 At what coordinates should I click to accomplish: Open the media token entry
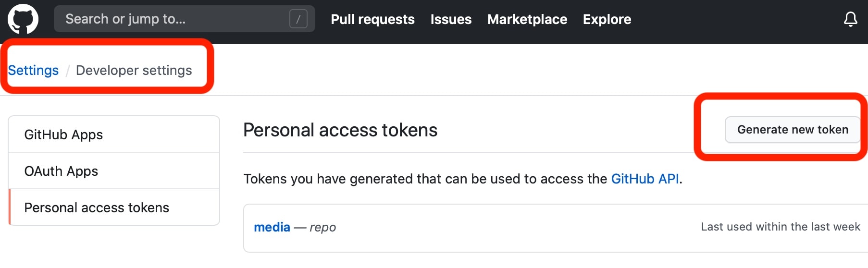tap(272, 227)
